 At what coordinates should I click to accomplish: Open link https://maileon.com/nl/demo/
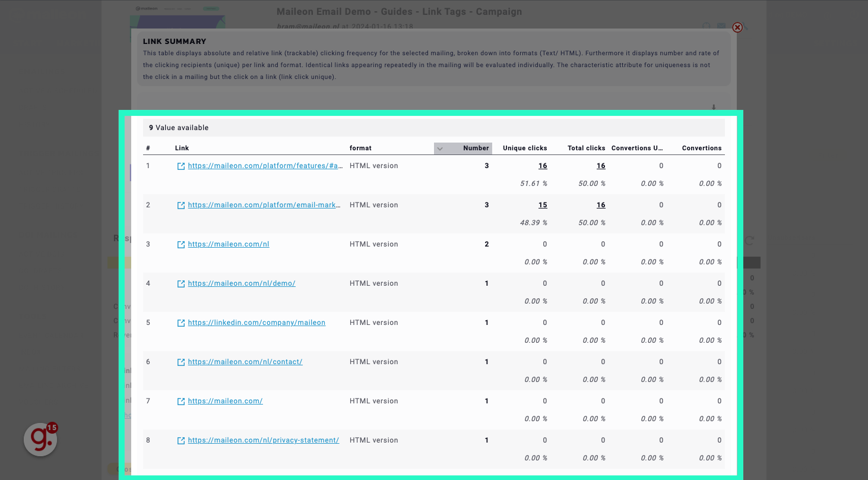(x=242, y=283)
